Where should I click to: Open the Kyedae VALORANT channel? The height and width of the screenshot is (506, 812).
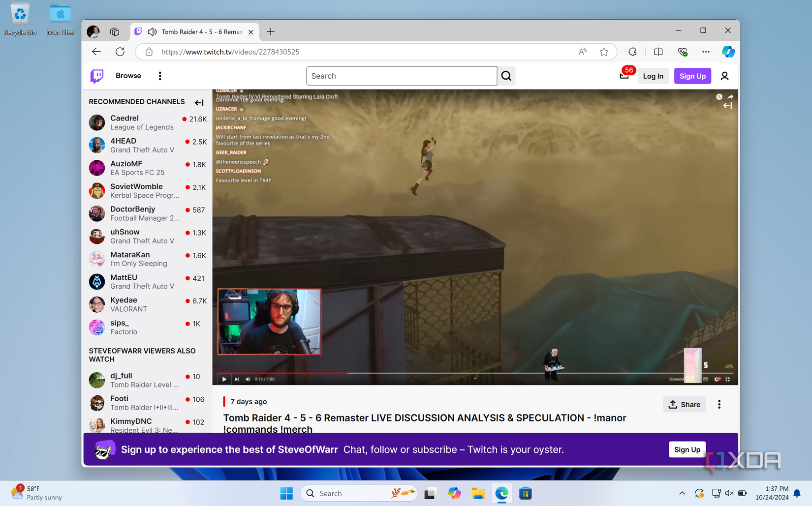pyautogui.click(x=148, y=304)
